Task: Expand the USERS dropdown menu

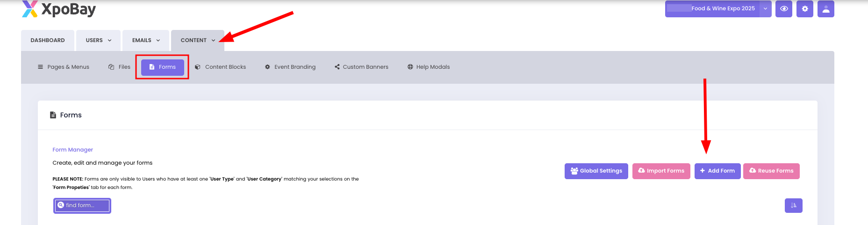Action: click(x=99, y=40)
